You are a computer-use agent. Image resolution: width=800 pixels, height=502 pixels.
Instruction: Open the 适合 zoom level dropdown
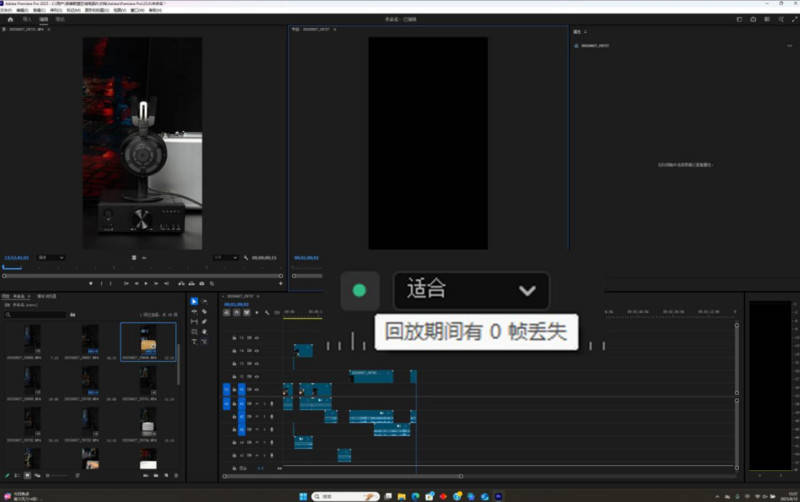471,291
